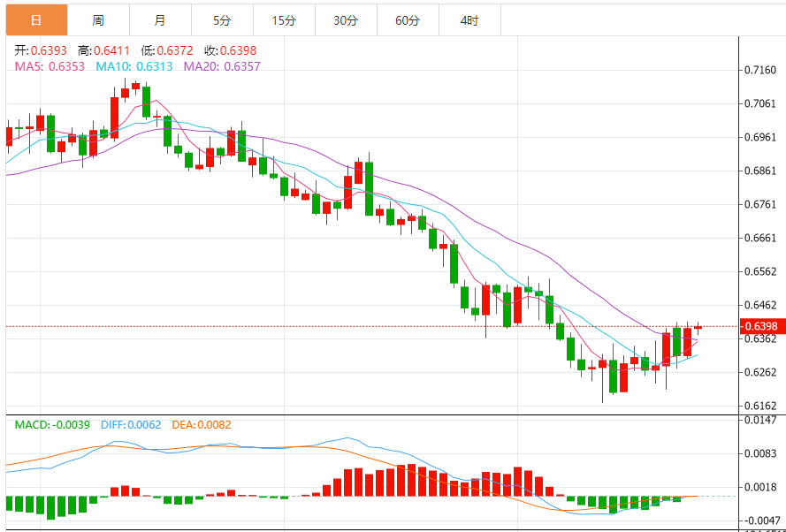Click the 0.6961 price axis label
Viewport: 786px width, 532px height.
click(x=761, y=137)
